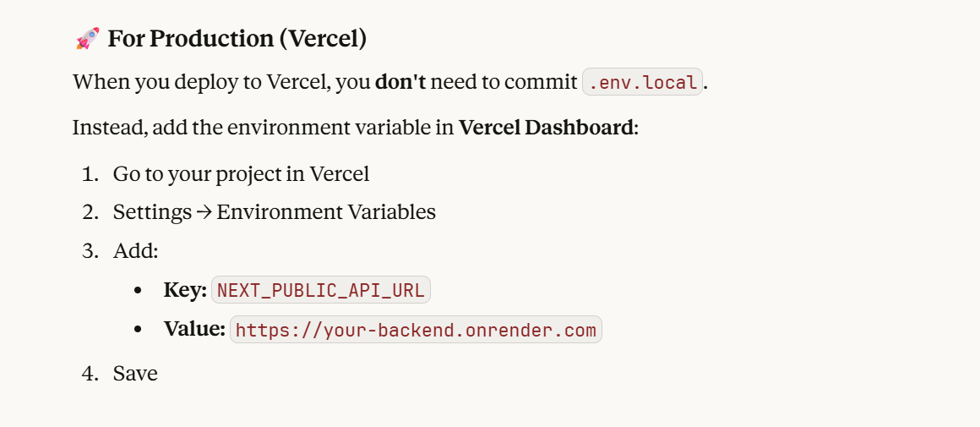Click the bold "Key:" label
Screen dimensions: 980x427
tap(185, 290)
